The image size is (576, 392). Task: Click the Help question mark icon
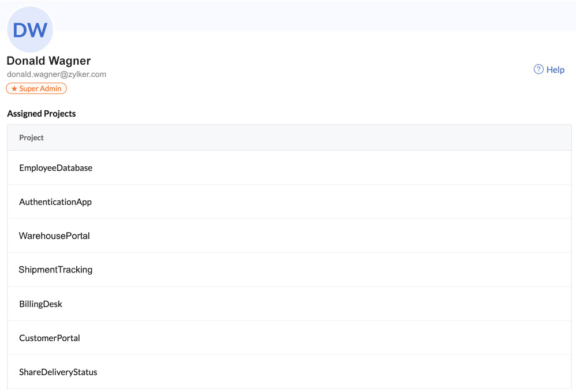538,69
